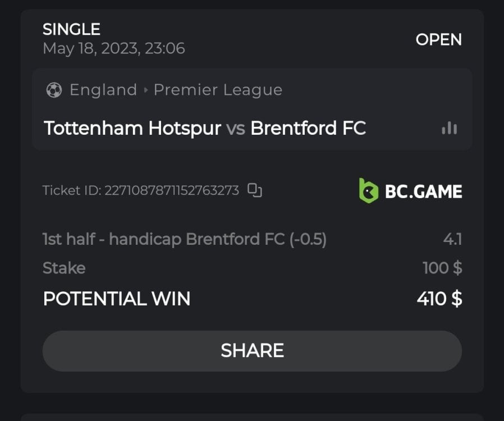Click the 4.1 odds value
504x421 pixels.
point(452,240)
